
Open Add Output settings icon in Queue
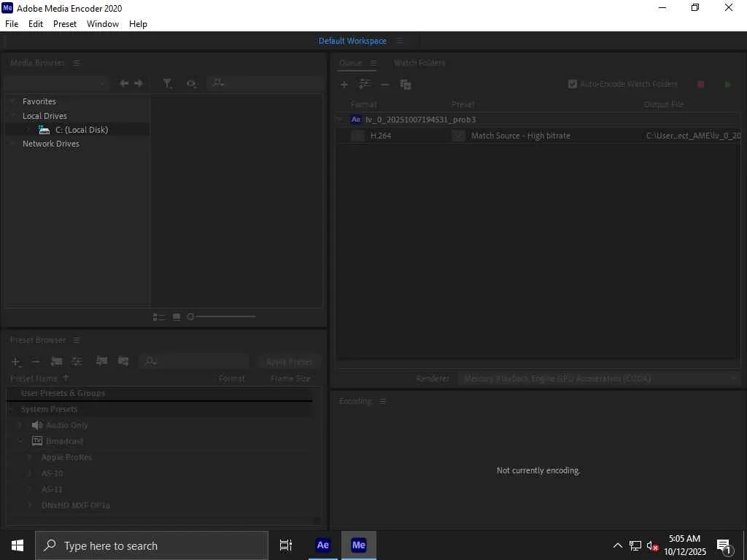tap(365, 85)
